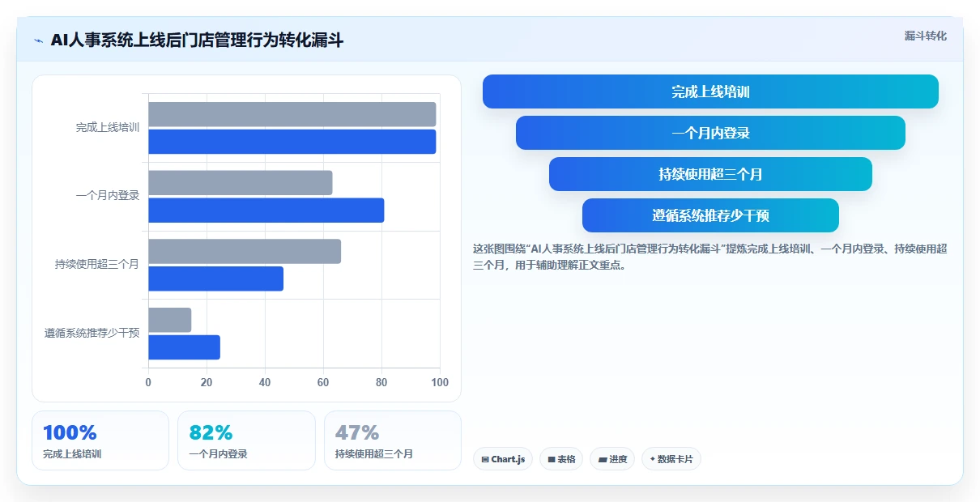980x502 pixels.
Task: Select the 一个月内登录 funnel stage
Action: (710, 133)
